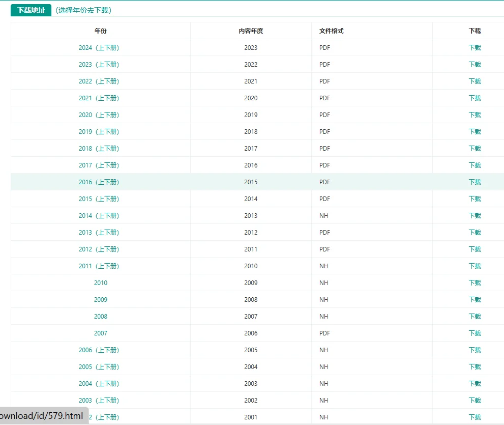Image resolution: width=504 pixels, height=425 pixels.
Task: Click 下载 for the 2007 PDF row
Action: tap(475, 333)
